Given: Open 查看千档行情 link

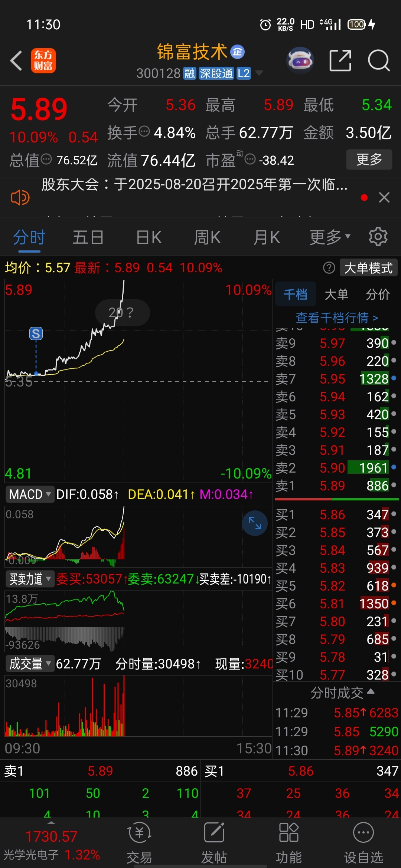Looking at the screenshot, I should [337, 318].
